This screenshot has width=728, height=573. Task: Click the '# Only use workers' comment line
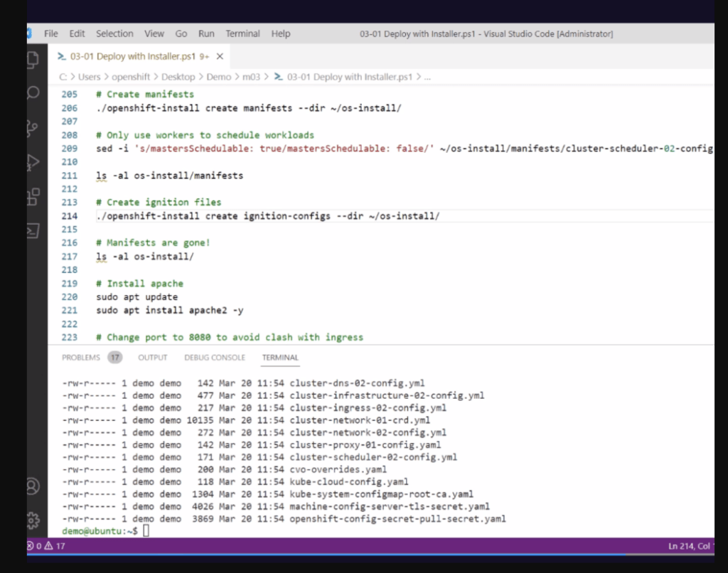[x=205, y=135]
